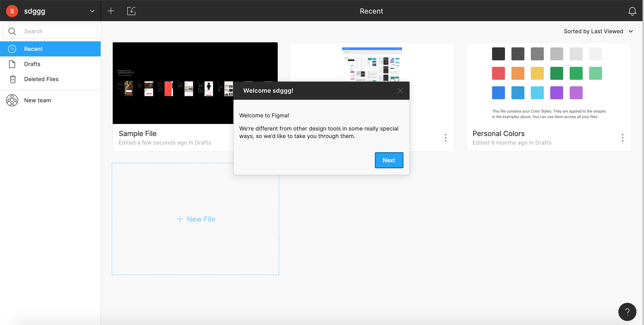Click the notification bell icon
The image size is (644, 325).
[x=632, y=11]
